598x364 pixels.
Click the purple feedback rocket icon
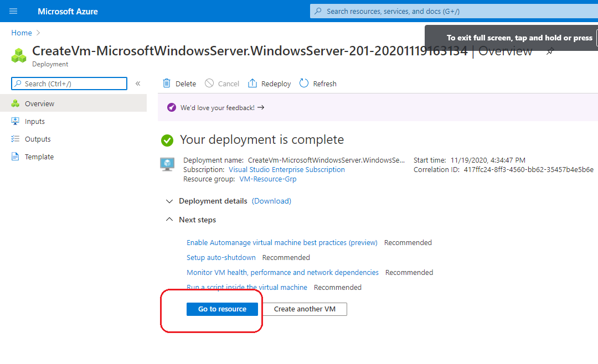[172, 107]
